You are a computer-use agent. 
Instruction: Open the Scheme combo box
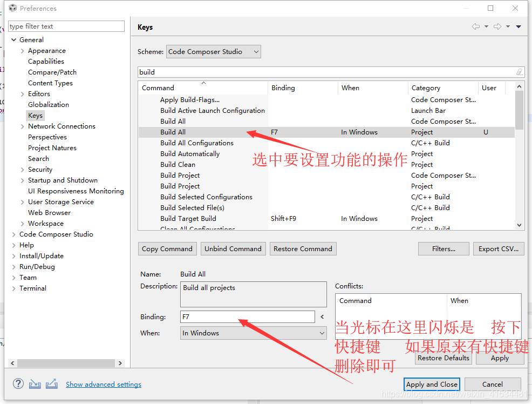tap(214, 52)
